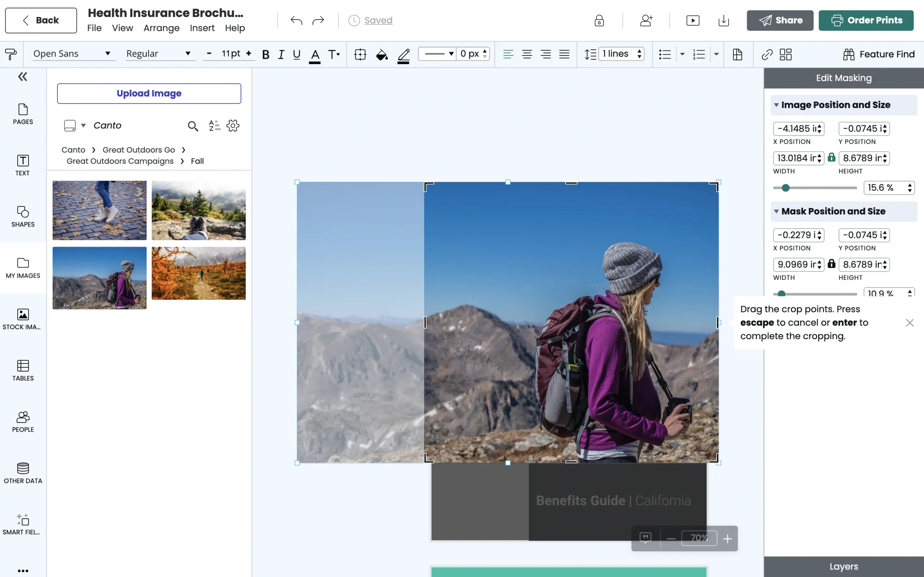Toggle underline formatting
924x577 pixels.
(296, 54)
